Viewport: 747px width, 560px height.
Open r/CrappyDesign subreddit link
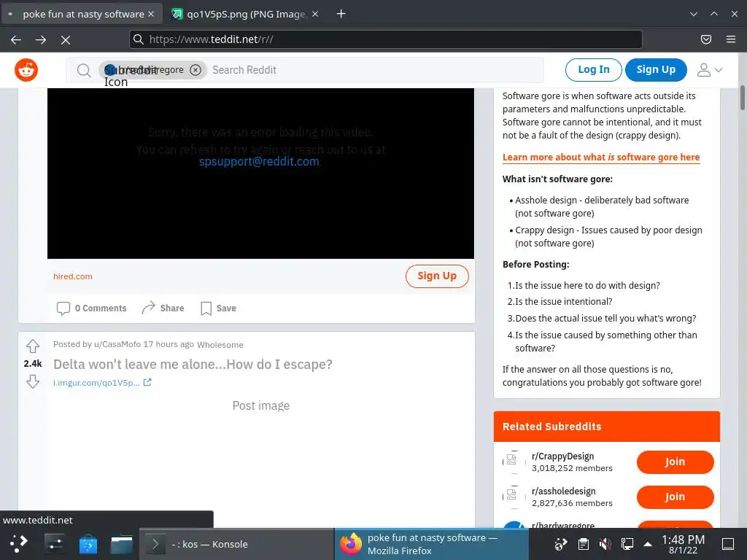point(562,456)
